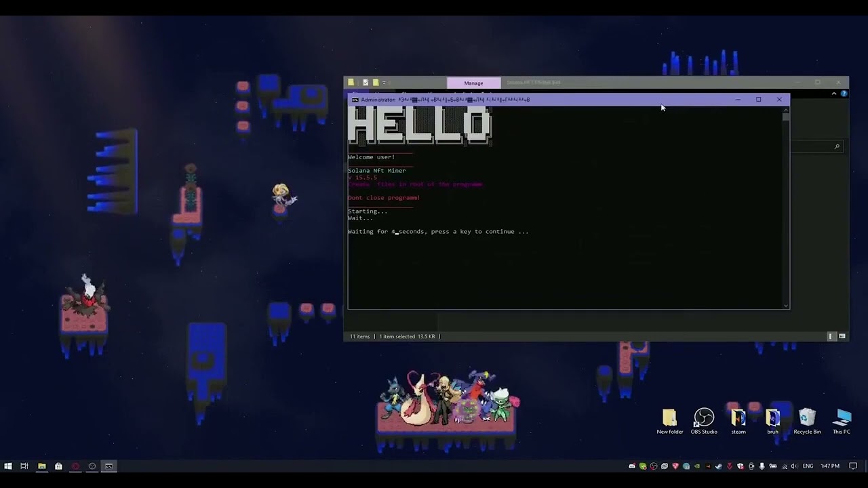
Task: Open the Steam tray icon
Action: pos(718,466)
